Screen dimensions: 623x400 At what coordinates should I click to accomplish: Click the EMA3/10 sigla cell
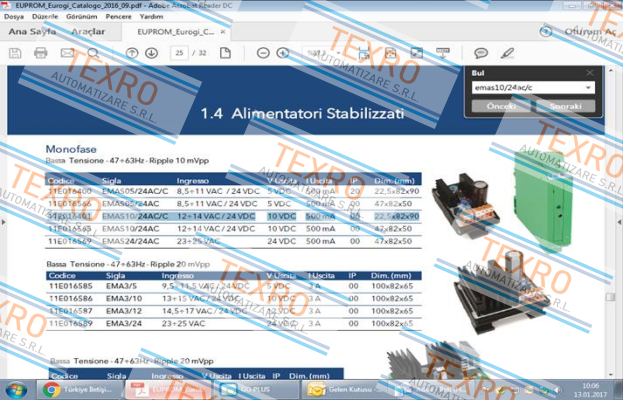pyautogui.click(x=122, y=298)
